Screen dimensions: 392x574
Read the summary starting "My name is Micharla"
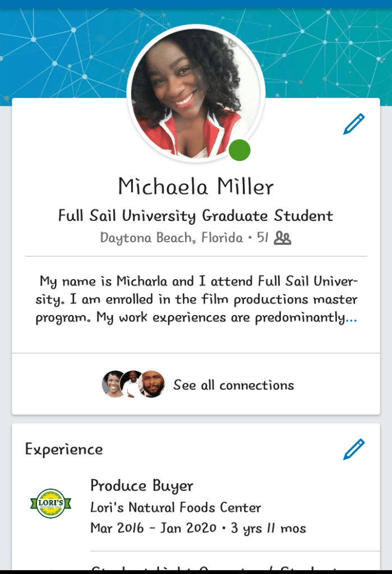(196, 300)
